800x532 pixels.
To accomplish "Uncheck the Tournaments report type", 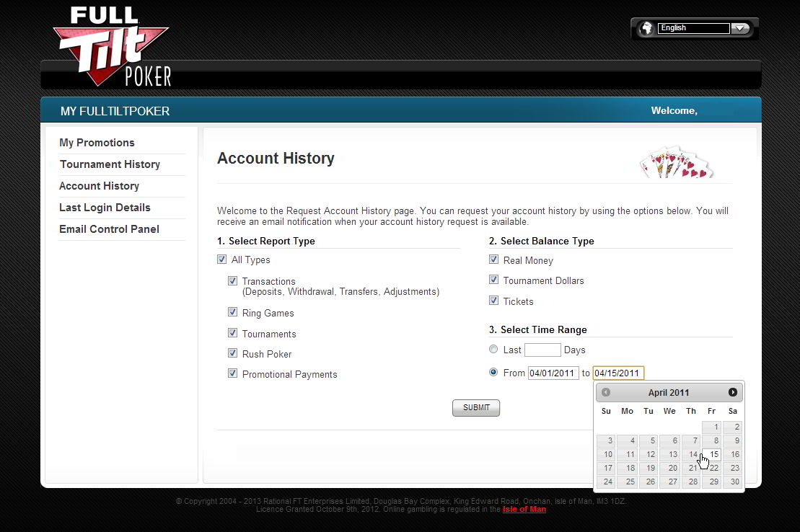I will click(233, 332).
